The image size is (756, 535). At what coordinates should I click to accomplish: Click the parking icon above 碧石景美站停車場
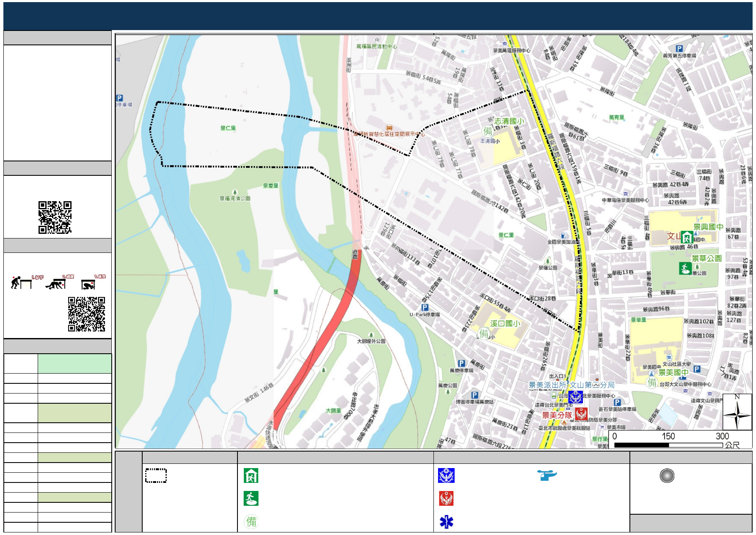point(617,402)
